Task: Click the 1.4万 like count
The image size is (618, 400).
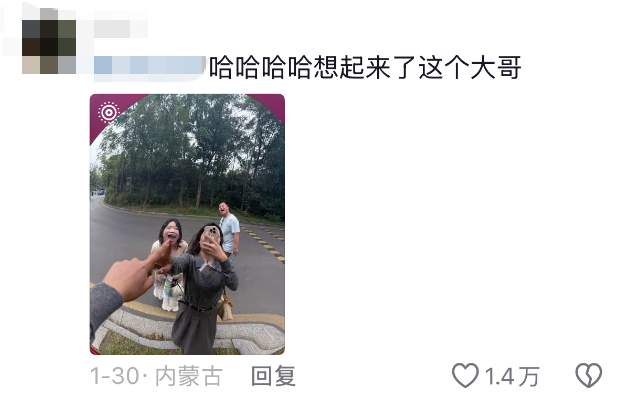Action: tap(512, 376)
